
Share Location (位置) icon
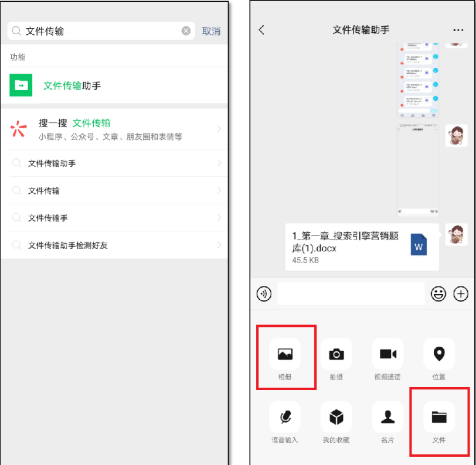[439, 354]
